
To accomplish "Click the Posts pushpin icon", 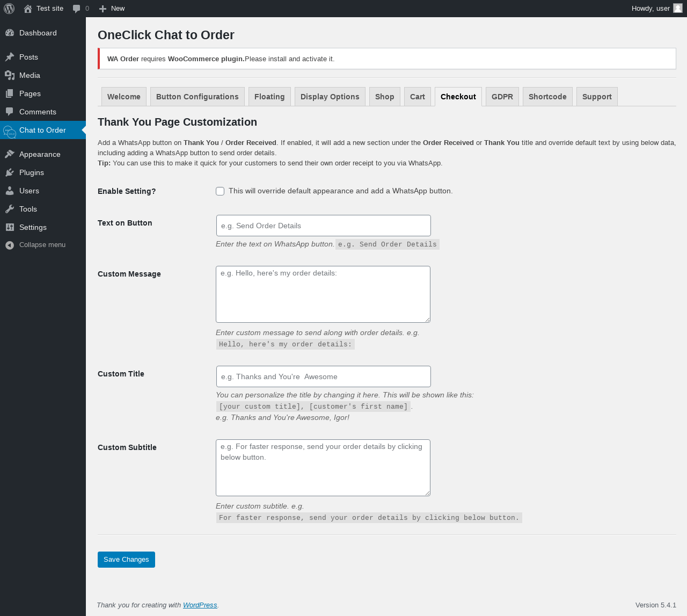I will pyautogui.click(x=10, y=57).
